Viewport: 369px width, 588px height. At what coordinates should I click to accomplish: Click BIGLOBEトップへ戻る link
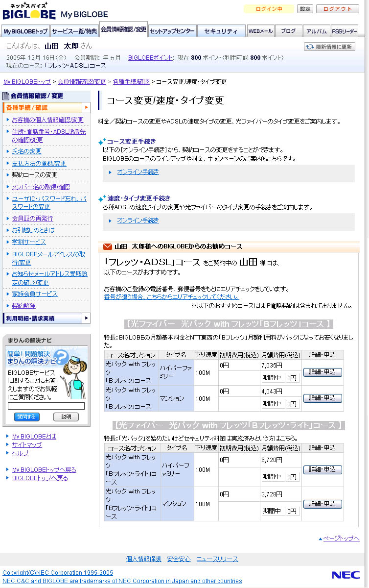40,478
